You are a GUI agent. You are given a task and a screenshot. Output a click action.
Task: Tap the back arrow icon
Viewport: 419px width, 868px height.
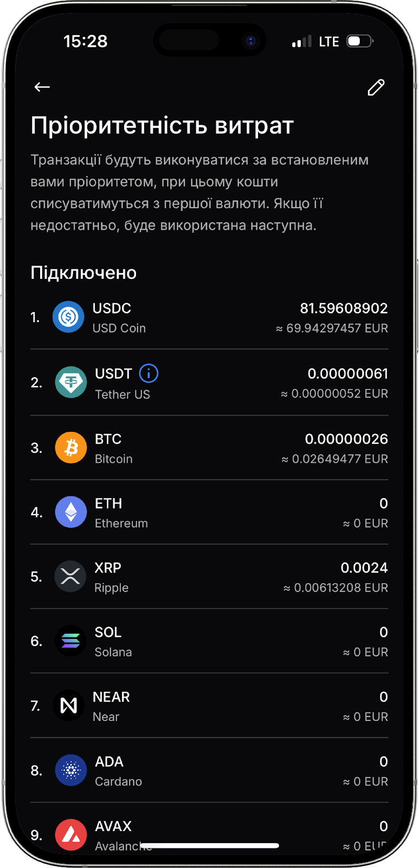tap(42, 87)
